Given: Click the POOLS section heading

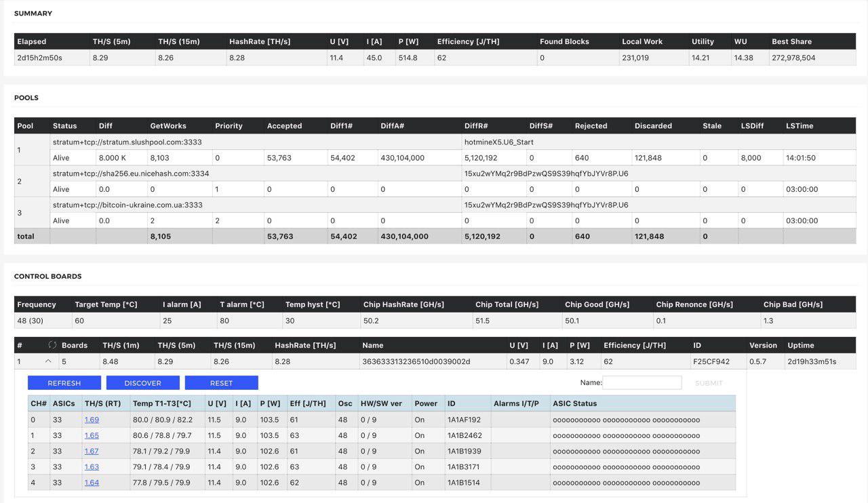Looking at the screenshot, I should [x=26, y=98].
